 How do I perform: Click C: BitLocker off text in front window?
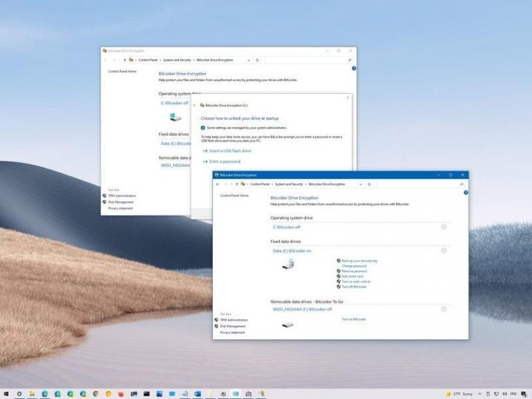click(287, 228)
